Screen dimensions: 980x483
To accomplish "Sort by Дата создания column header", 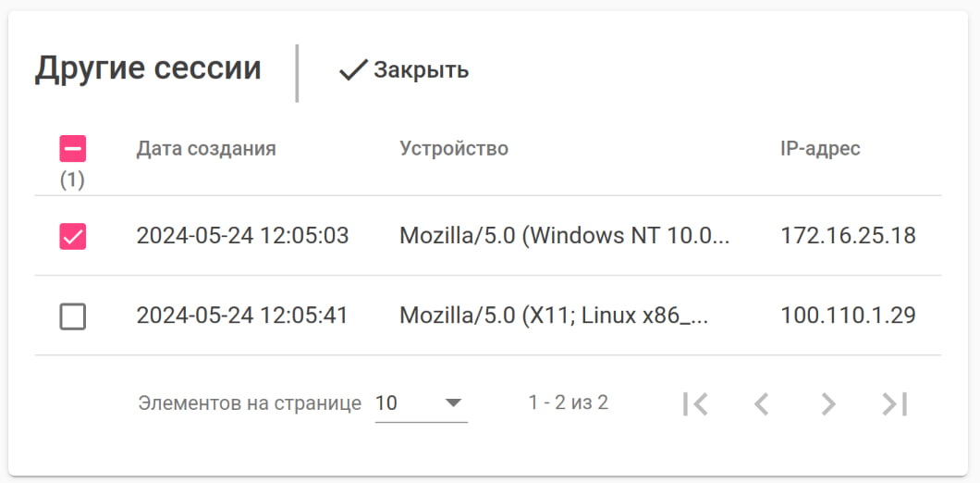I will click(206, 149).
